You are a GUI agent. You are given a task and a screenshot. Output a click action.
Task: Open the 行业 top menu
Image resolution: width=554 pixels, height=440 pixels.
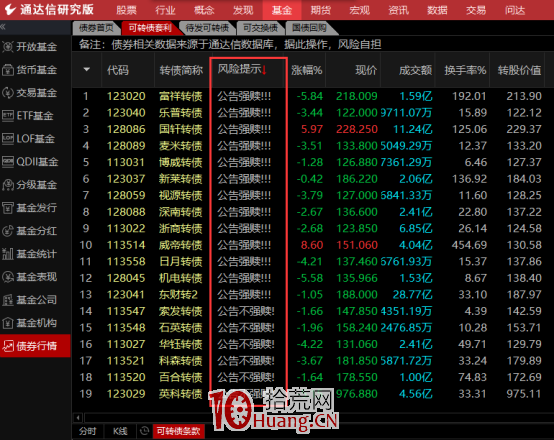[165, 10]
